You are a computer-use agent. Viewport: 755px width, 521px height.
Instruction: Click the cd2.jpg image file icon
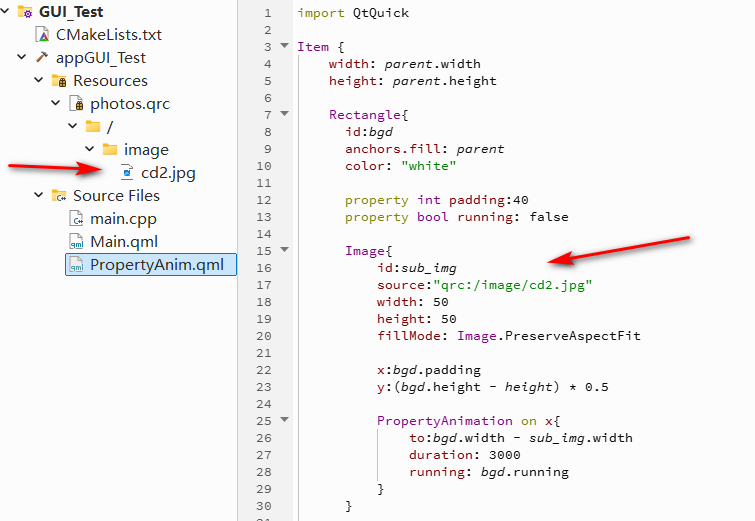pos(127,172)
